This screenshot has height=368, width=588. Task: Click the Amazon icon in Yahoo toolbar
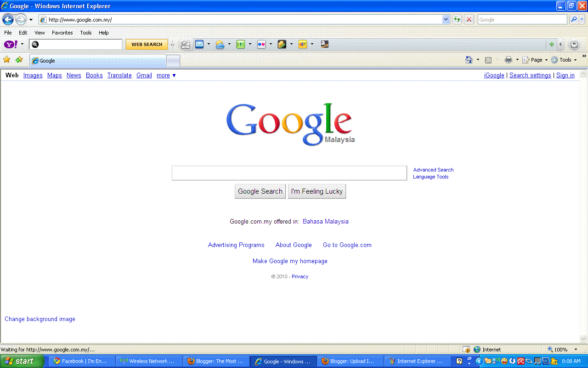[324, 44]
